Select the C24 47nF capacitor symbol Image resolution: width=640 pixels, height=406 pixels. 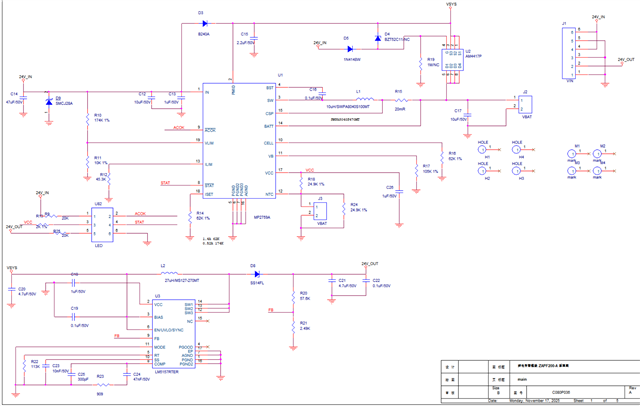coord(126,374)
